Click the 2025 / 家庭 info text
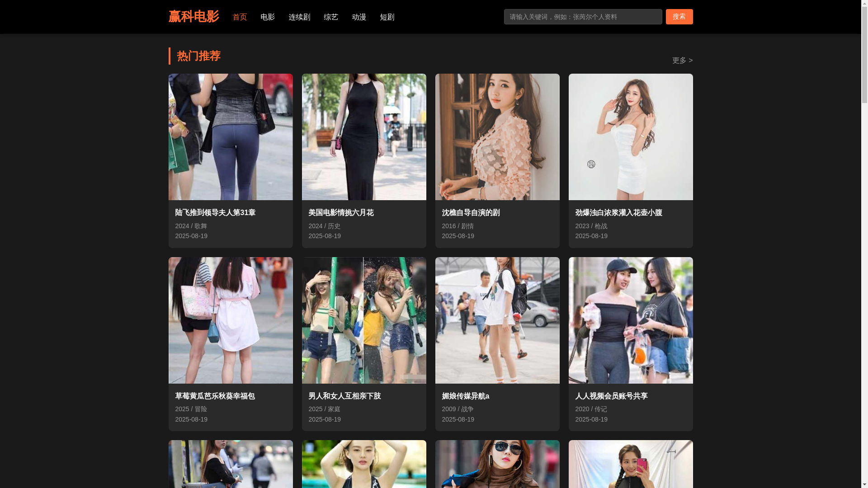The width and height of the screenshot is (868, 488). (x=325, y=409)
